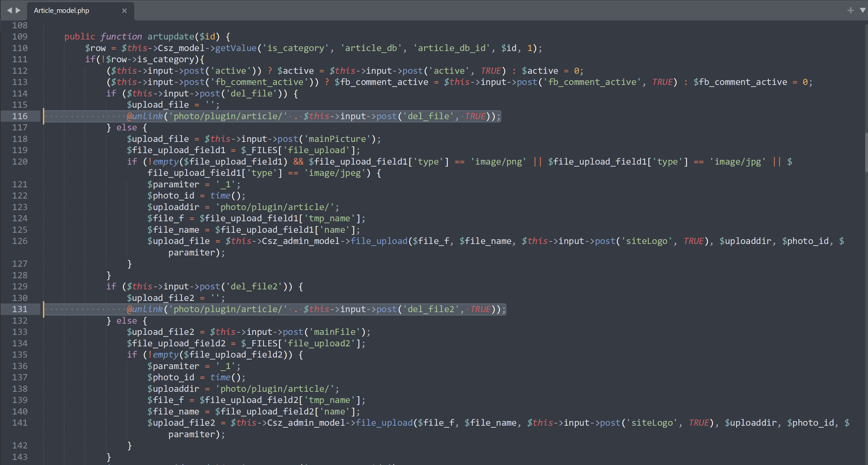Click the forward tab navigation arrow
868x465 pixels.
18,10
